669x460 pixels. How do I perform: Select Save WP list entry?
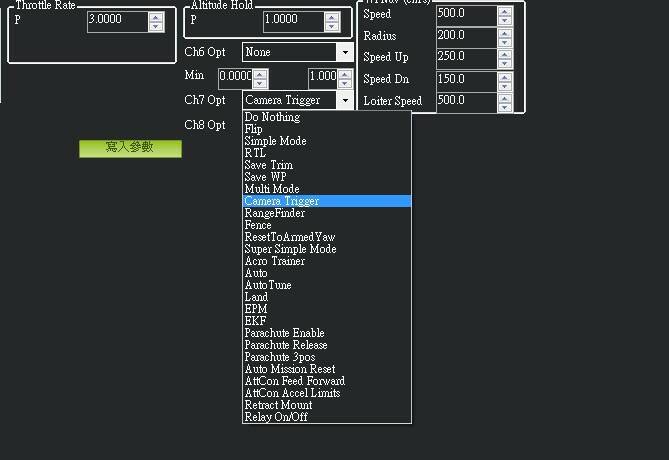[265, 177]
